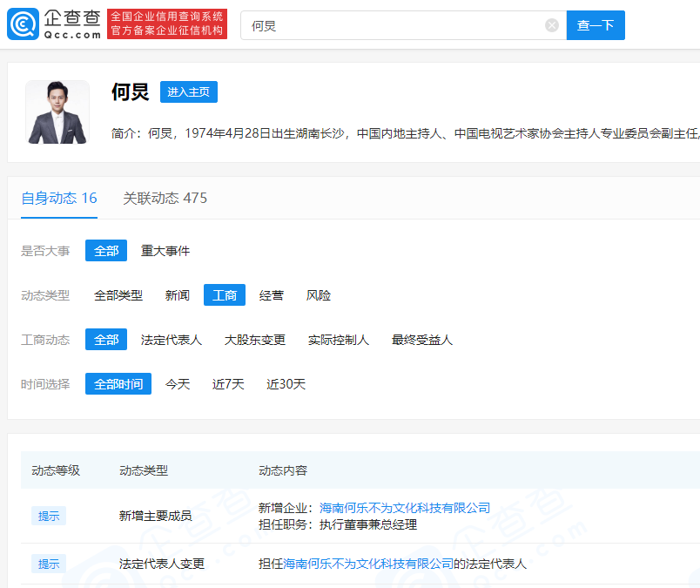Filter dynamic type by 新闻
The image size is (700, 588).
click(x=178, y=295)
